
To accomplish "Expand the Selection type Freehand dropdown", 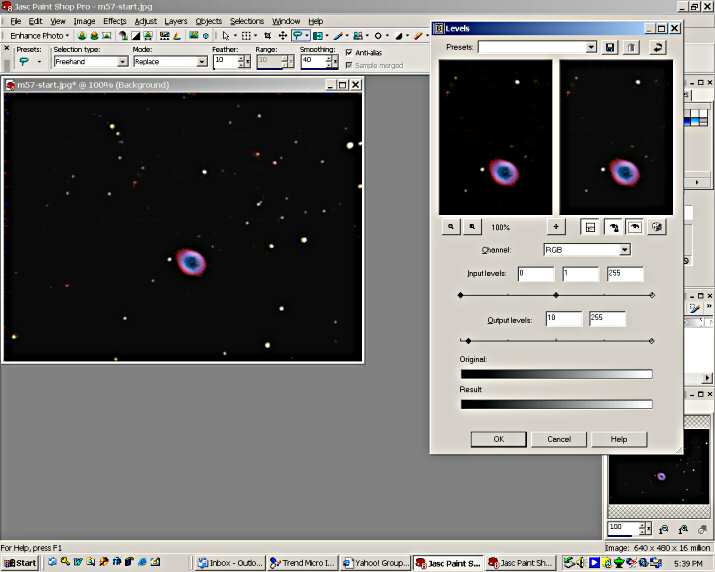I will [x=122, y=62].
